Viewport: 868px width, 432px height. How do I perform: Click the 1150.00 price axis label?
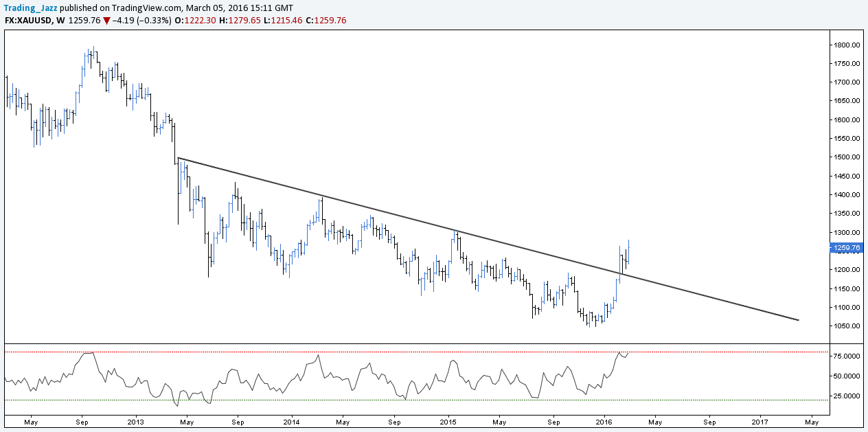847,288
